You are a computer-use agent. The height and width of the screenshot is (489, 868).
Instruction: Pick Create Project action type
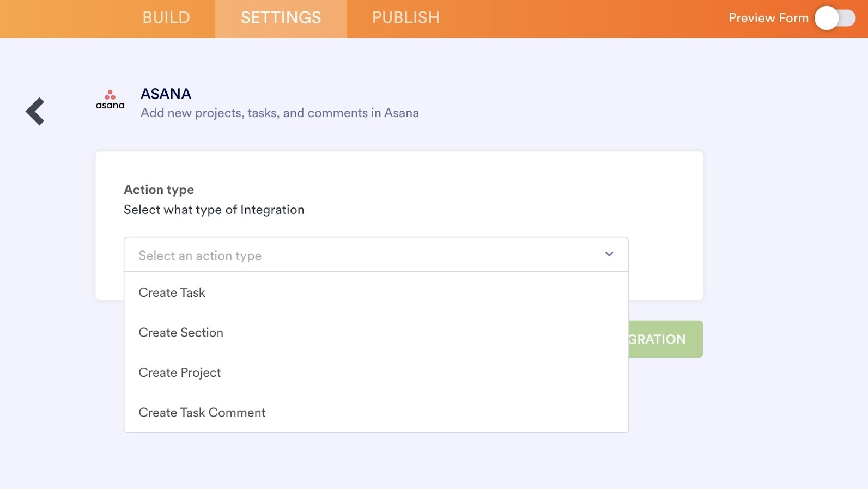(x=180, y=373)
